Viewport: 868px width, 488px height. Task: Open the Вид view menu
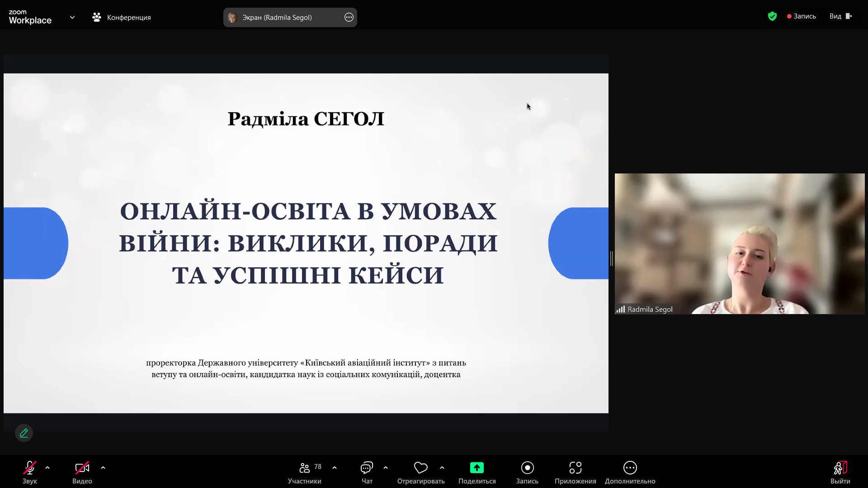(840, 16)
